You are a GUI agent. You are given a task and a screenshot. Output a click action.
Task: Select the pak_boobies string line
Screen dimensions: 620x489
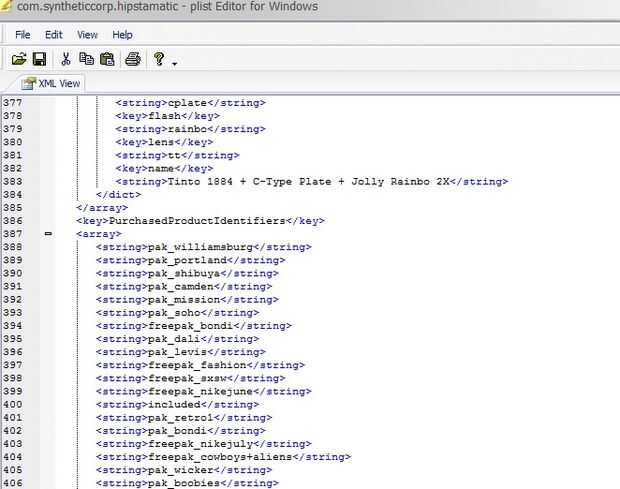pyautogui.click(x=187, y=483)
